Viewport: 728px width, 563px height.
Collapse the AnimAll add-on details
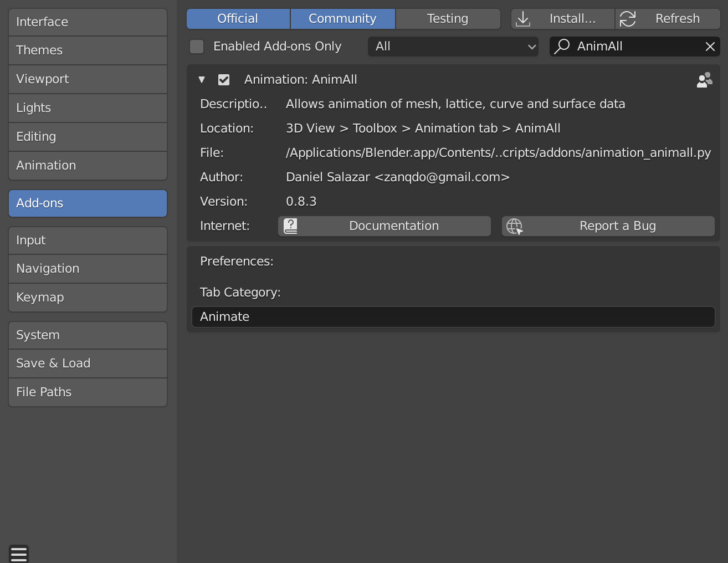pos(202,80)
